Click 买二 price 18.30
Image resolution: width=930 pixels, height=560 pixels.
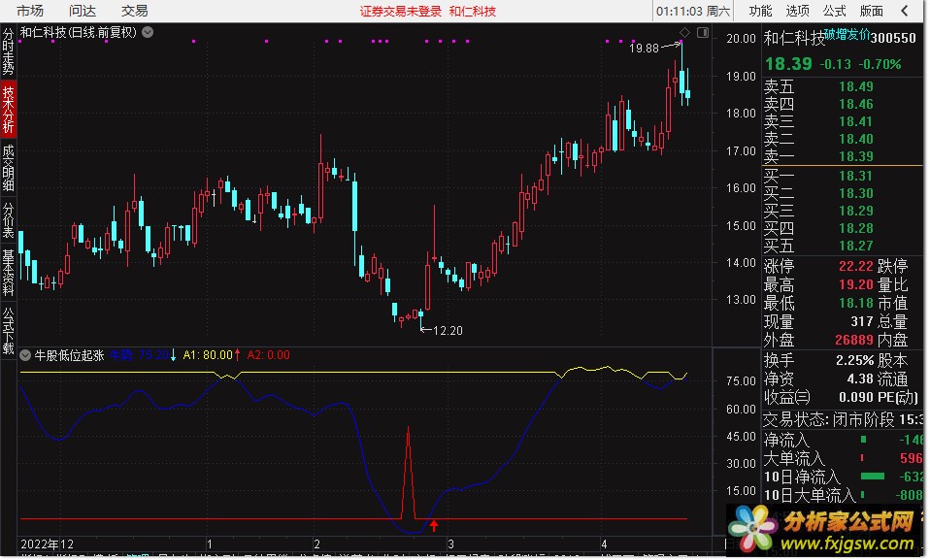point(856,193)
